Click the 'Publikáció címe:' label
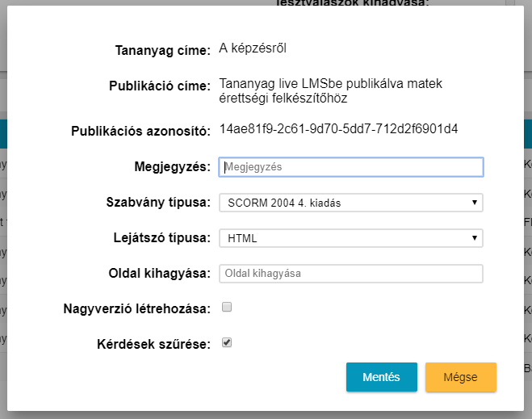The height and width of the screenshot is (419, 532). (x=160, y=86)
